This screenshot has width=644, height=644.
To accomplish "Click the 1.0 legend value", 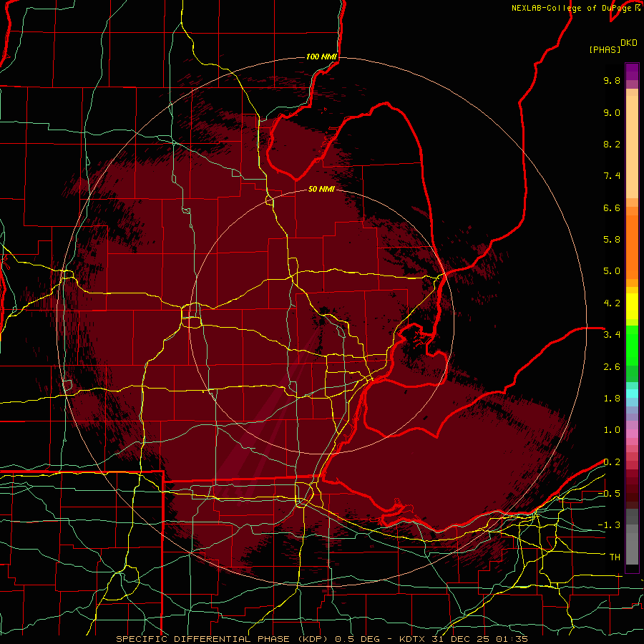I will tap(612, 430).
